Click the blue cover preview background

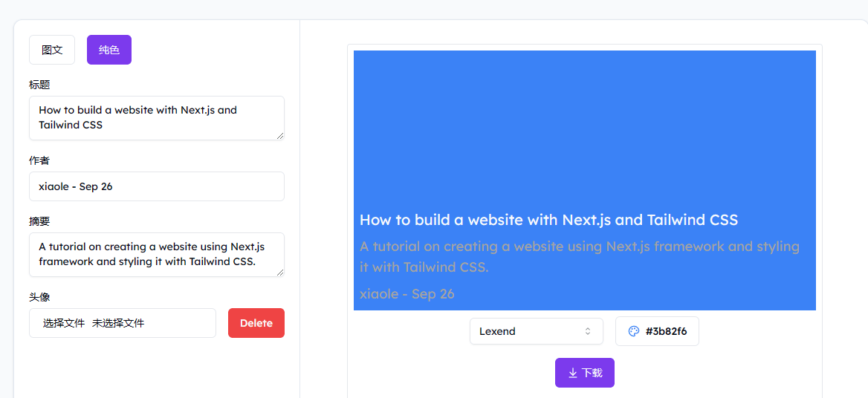tap(584, 126)
